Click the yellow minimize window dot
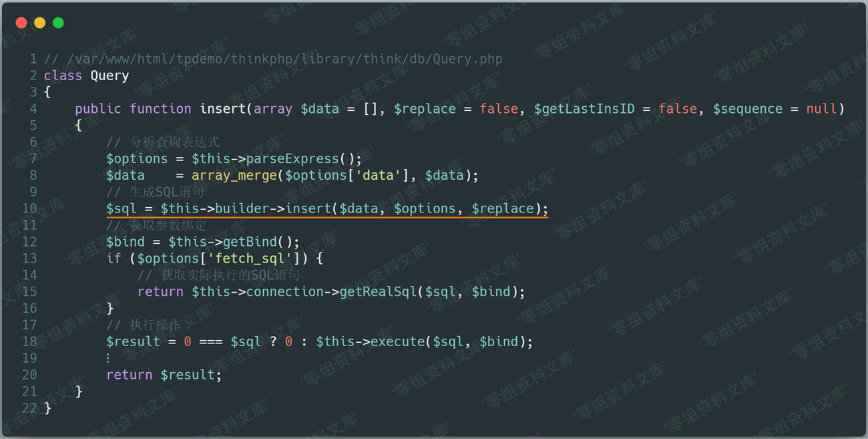The image size is (868, 439). (39, 23)
